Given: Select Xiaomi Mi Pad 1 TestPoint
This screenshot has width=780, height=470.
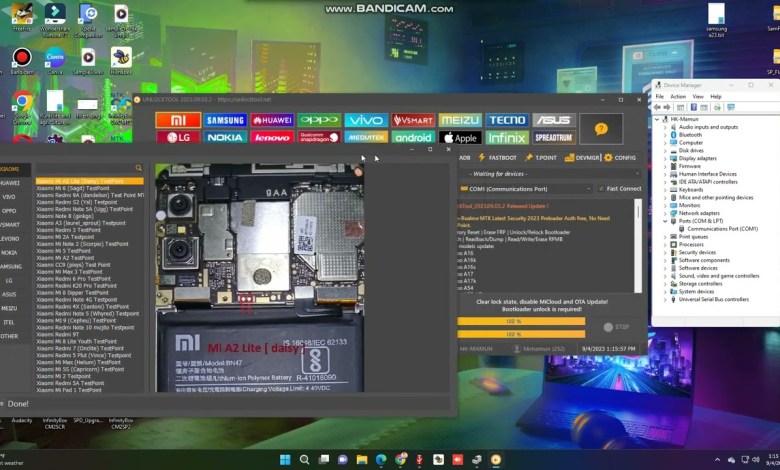Looking at the screenshot, I should (x=69, y=390).
